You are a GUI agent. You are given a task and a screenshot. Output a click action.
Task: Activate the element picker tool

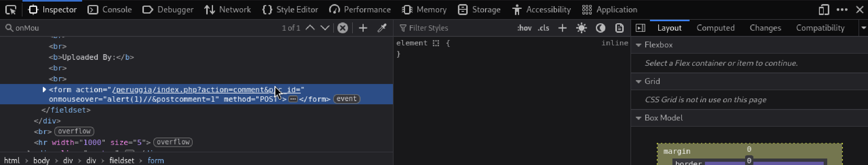point(11,10)
